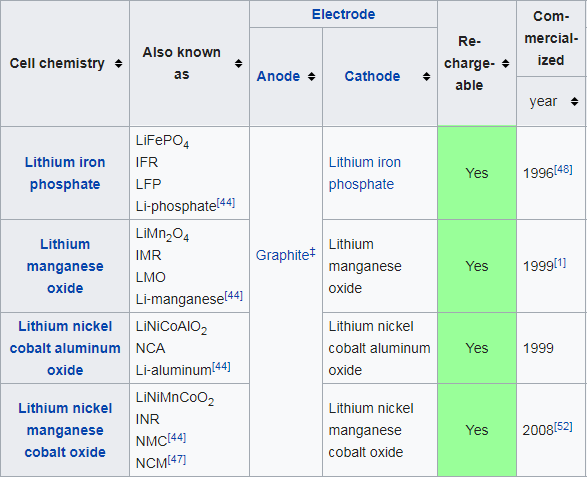This screenshot has width=588, height=478.
Task: Open Lithium nickel manganese cobalt oxide link
Action: click(65, 430)
